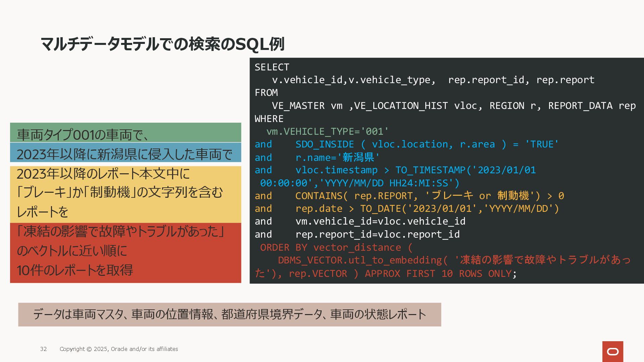Image resolution: width=644 pixels, height=362 pixels.
Task: Click the Copyright © 2025 Oracle footer text
Action: coord(119,349)
